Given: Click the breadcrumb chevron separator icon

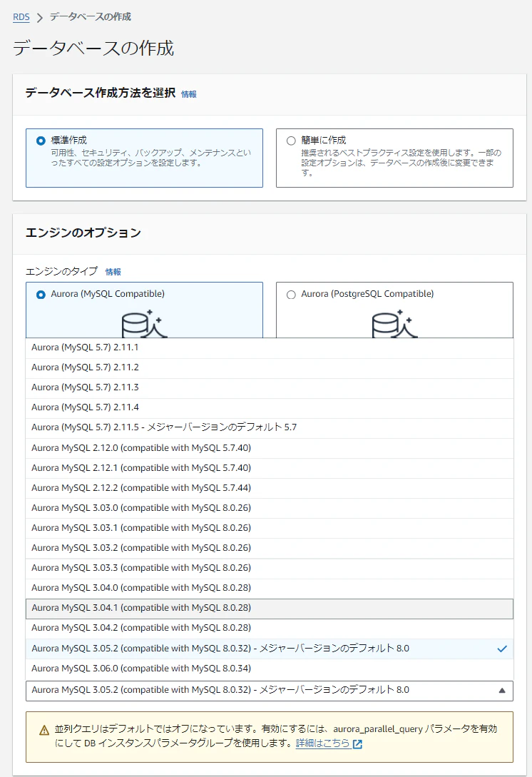Looking at the screenshot, I should click(x=40, y=18).
